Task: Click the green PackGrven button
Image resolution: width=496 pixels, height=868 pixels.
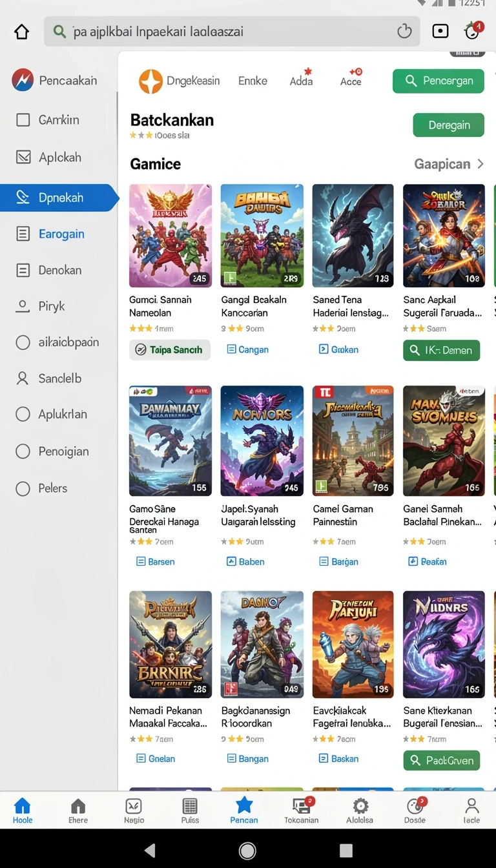Action: [x=442, y=760]
